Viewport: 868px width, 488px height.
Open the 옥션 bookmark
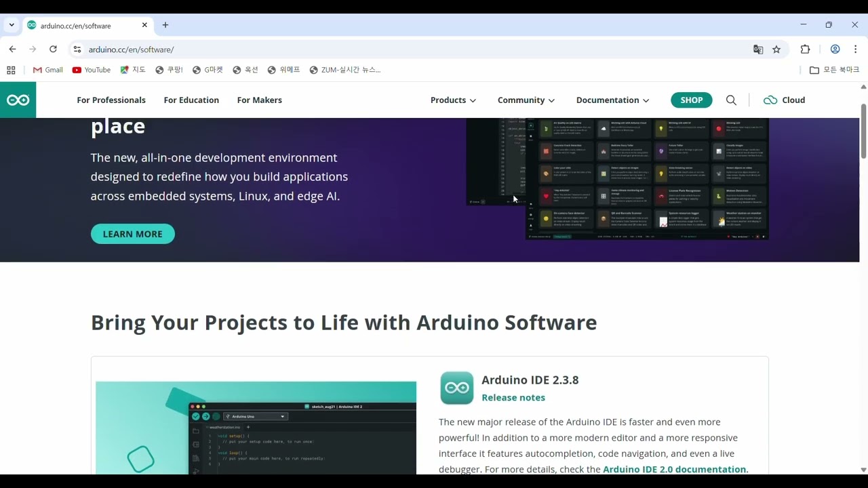click(245, 70)
